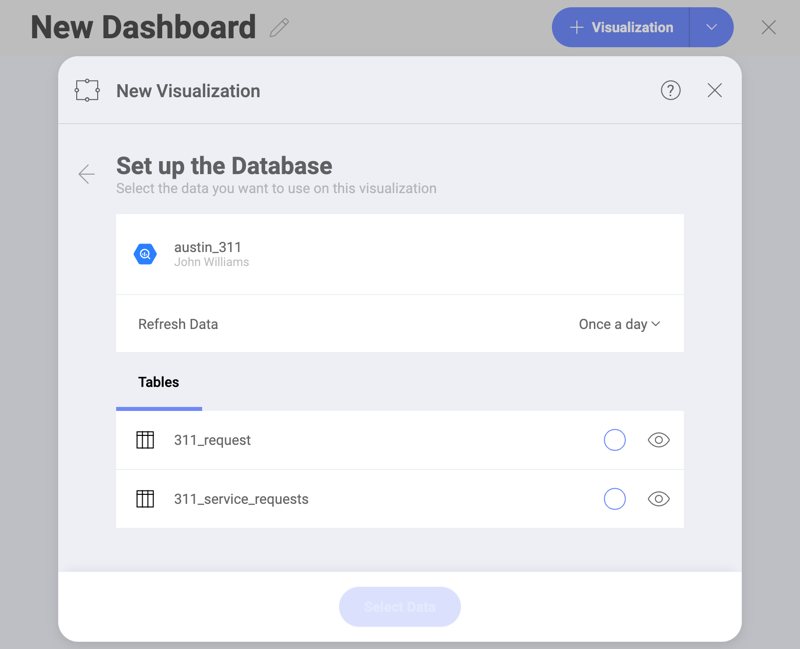The image size is (800, 649).
Task: Go back with the left arrow
Action: 87,174
